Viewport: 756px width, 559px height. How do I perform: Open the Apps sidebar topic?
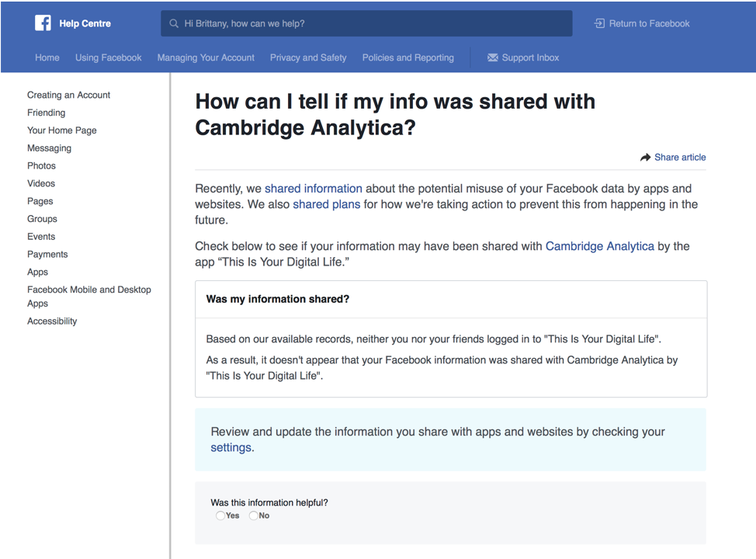click(x=37, y=272)
